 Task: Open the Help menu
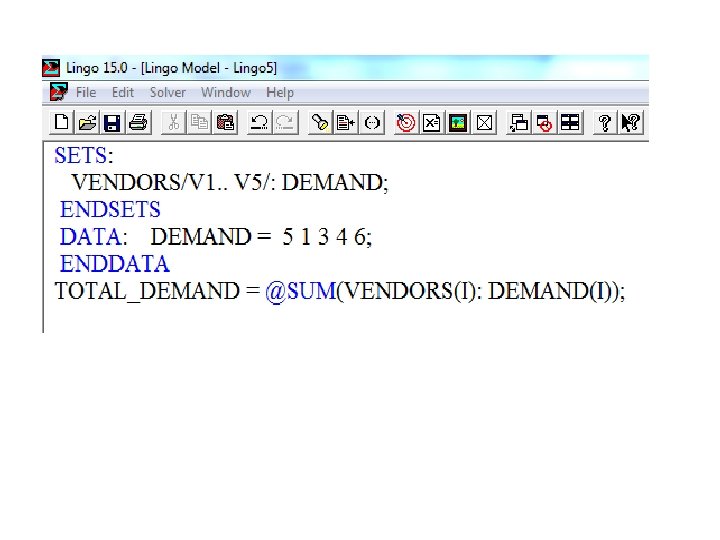click(280, 92)
